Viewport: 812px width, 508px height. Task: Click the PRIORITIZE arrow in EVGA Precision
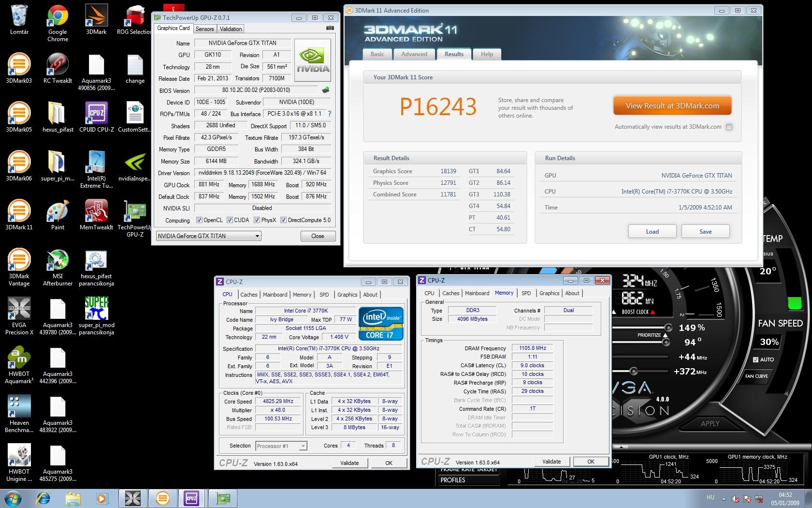(666, 335)
